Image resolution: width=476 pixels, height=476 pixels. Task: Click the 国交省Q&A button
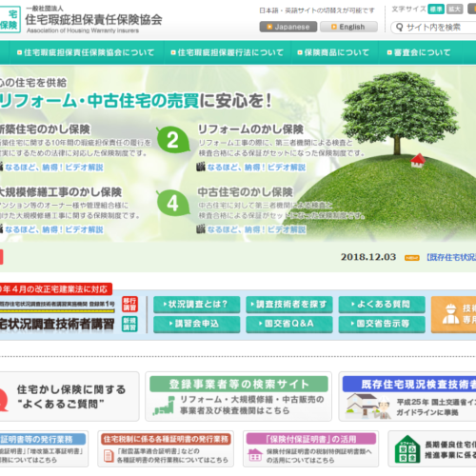289,324
